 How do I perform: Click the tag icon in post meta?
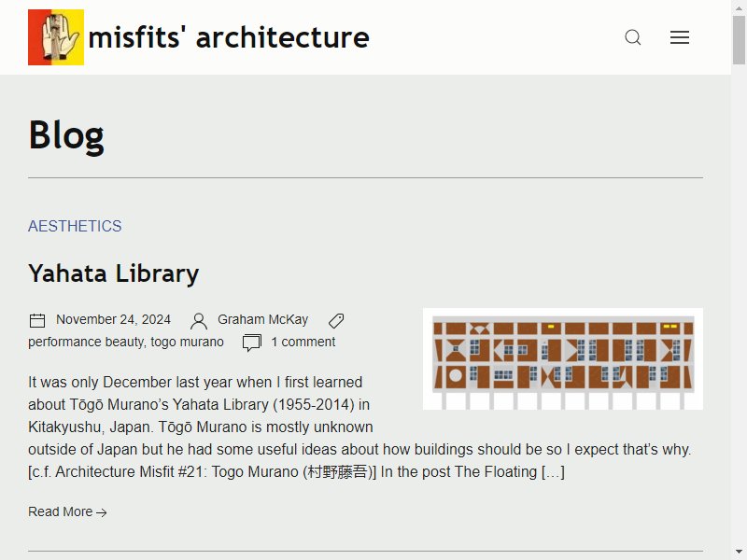coord(336,320)
